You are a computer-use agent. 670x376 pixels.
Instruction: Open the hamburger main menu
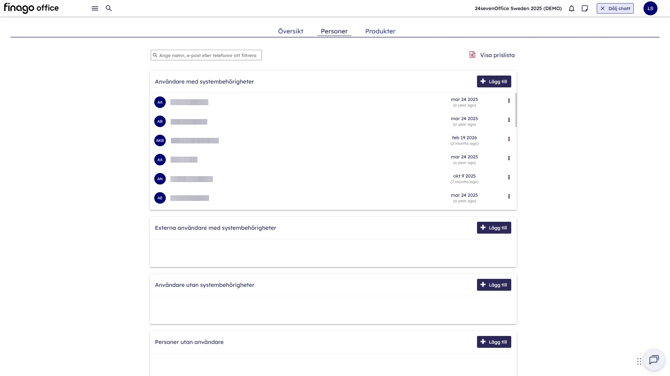95,8
